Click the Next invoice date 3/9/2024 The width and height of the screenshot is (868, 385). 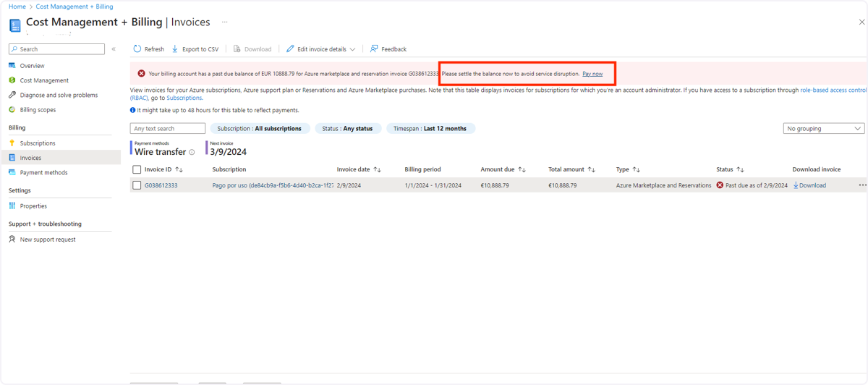pyautogui.click(x=229, y=152)
